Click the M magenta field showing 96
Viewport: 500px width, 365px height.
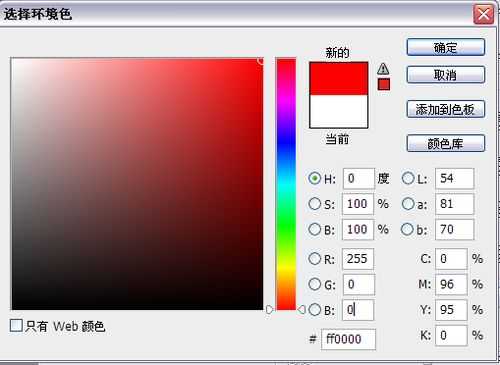tap(451, 285)
